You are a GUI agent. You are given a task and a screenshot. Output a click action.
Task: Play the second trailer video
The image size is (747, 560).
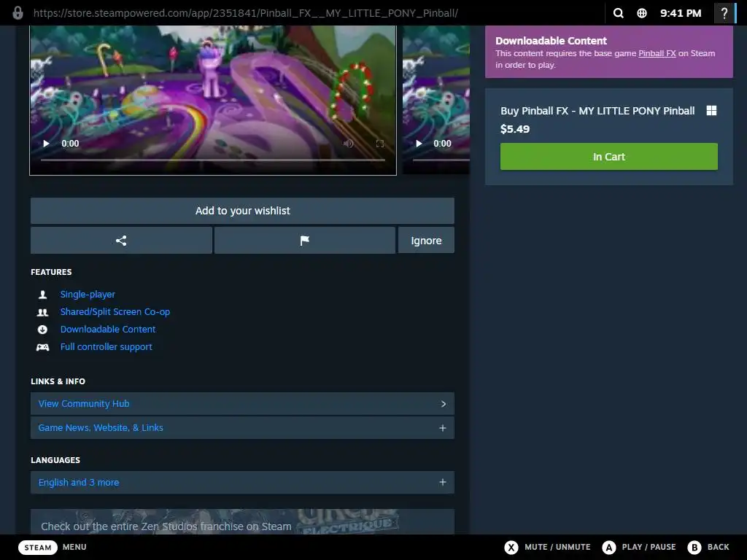coord(419,144)
